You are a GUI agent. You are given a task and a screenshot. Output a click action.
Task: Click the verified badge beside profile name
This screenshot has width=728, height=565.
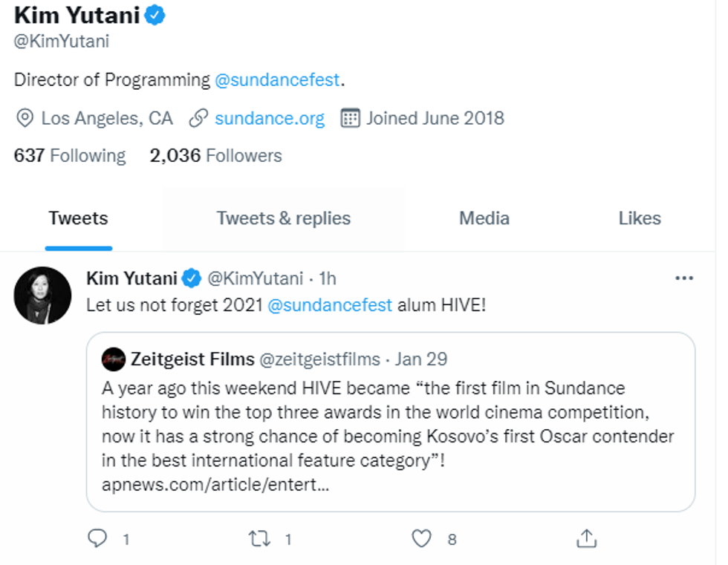tap(155, 15)
